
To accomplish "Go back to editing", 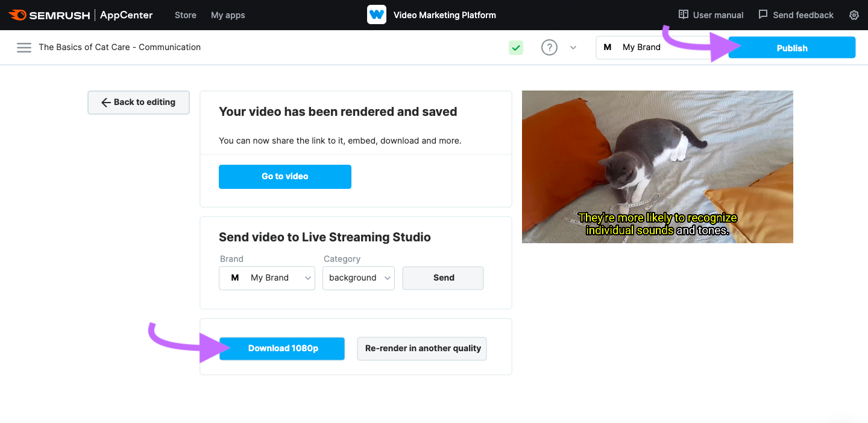I will pos(139,103).
